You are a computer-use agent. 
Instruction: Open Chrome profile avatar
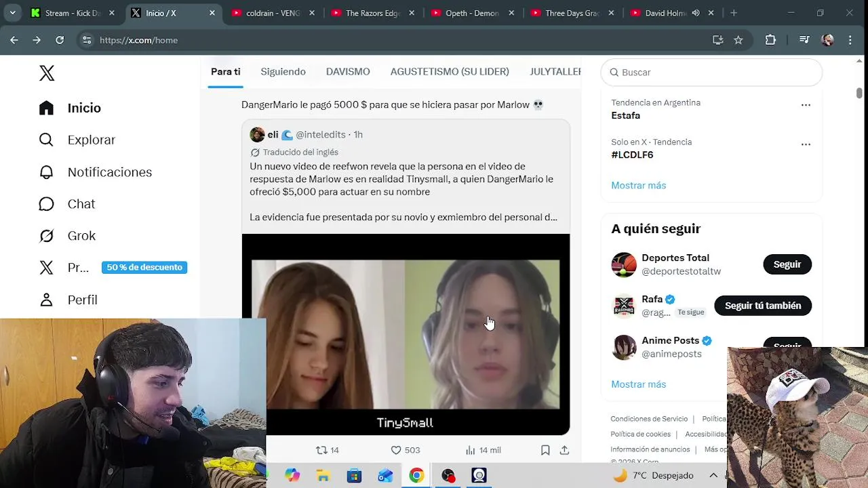click(827, 40)
